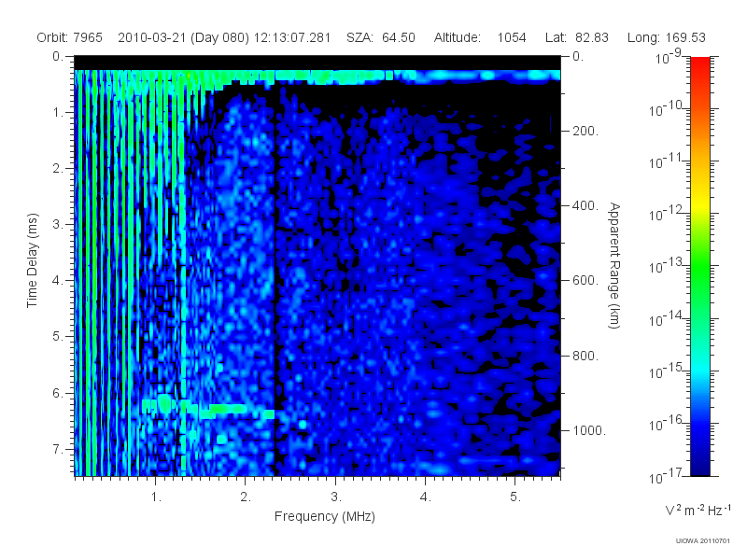Click the Lat: 82.83 header value

coord(577,37)
